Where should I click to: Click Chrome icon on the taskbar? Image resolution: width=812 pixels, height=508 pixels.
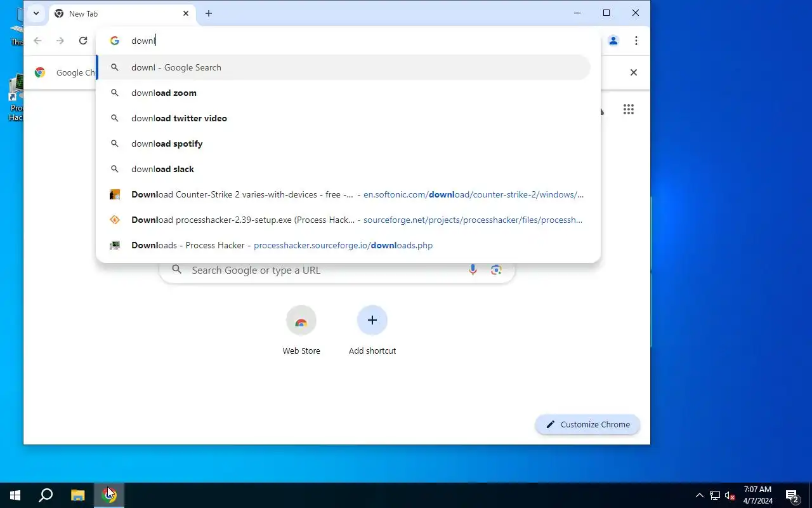[109, 495]
